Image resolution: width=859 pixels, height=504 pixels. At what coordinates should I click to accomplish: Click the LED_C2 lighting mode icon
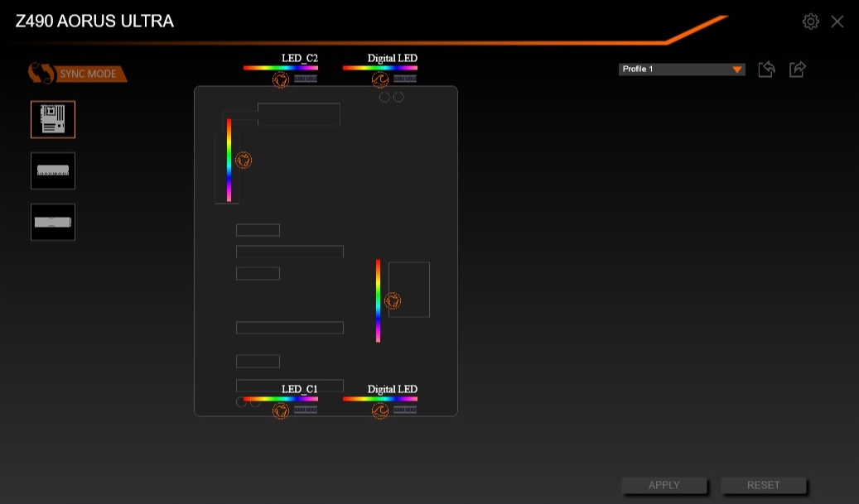[x=281, y=80]
